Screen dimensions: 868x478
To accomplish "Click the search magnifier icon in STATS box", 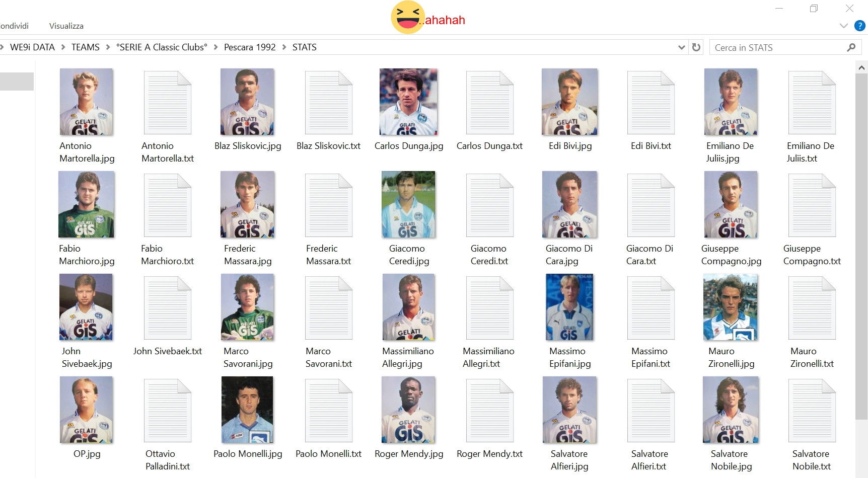I will (851, 47).
